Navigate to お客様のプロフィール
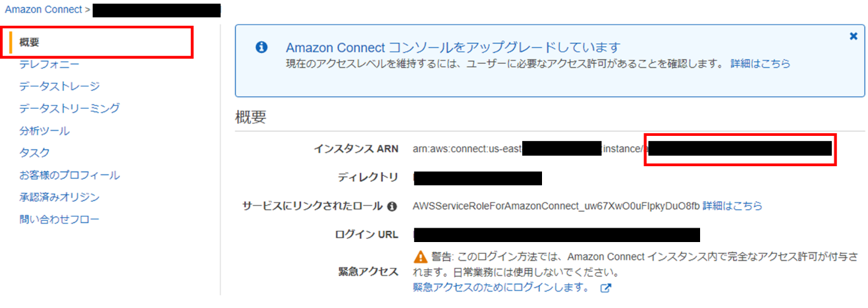 tap(69, 175)
